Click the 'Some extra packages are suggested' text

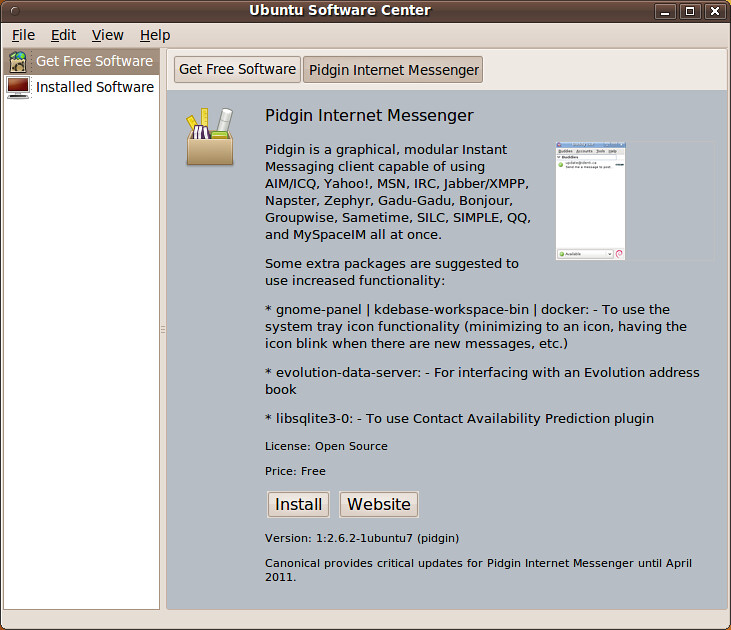pos(392,272)
